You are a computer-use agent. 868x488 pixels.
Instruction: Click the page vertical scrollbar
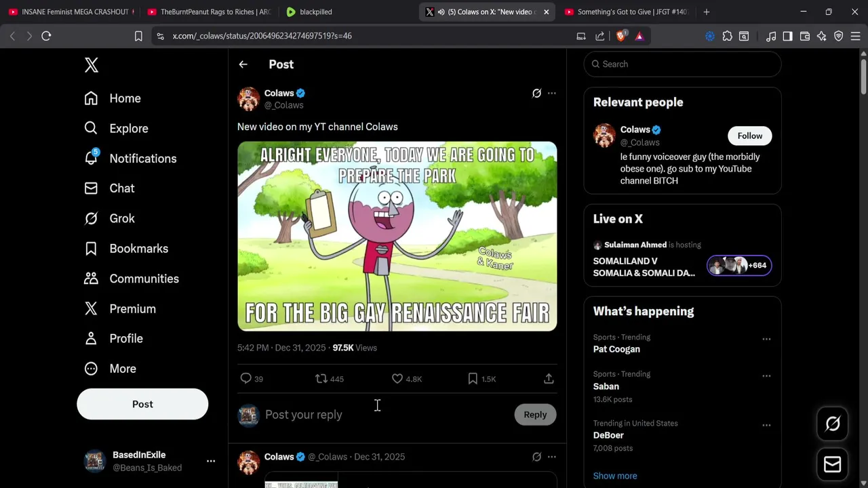[x=863, y=77]
